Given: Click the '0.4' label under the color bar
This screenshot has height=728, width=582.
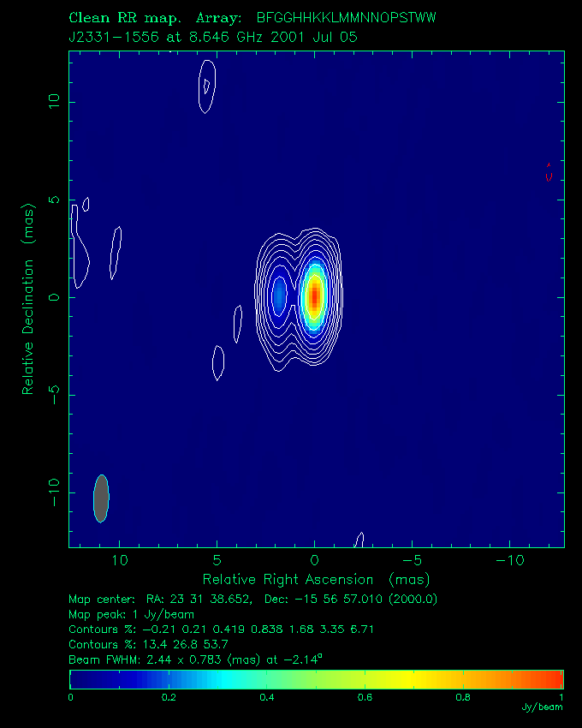Looking at the screenshot, I should coord(267,697).
